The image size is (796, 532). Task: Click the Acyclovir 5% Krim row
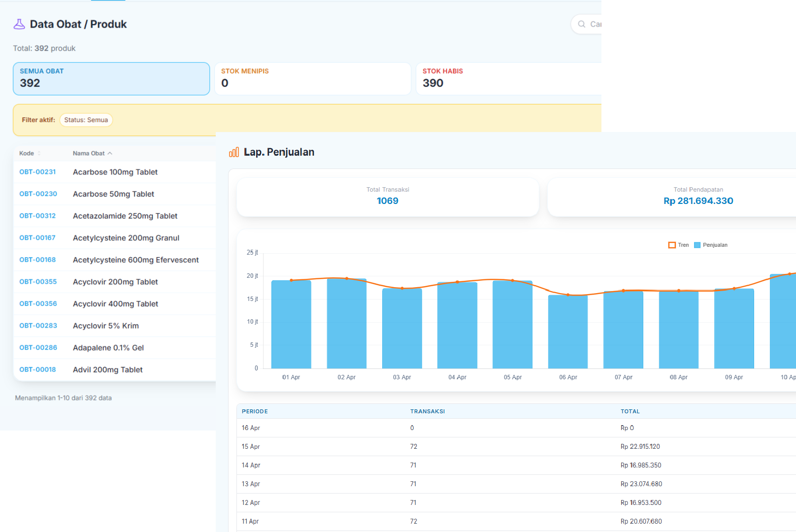(x=106, y=326)
